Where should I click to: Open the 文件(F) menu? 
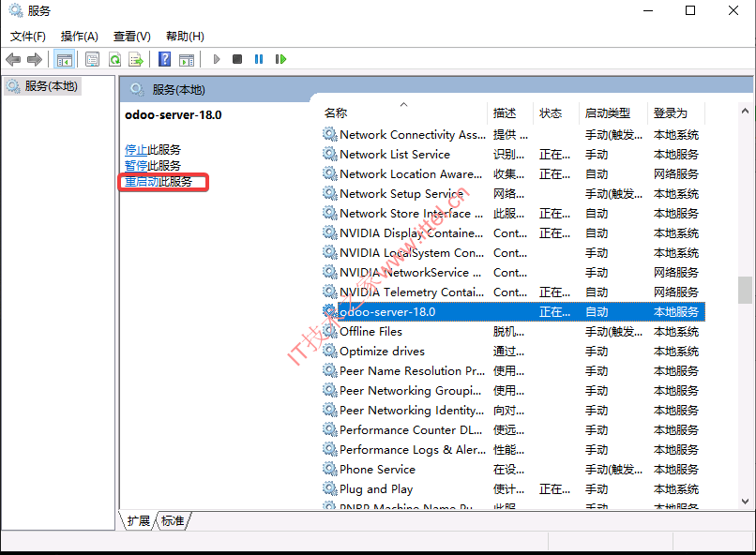pyautogui.click(x=27, y=37)
